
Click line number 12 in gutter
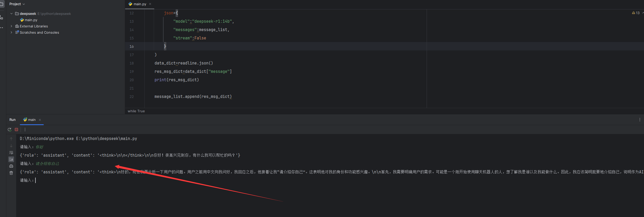point(132,13)
